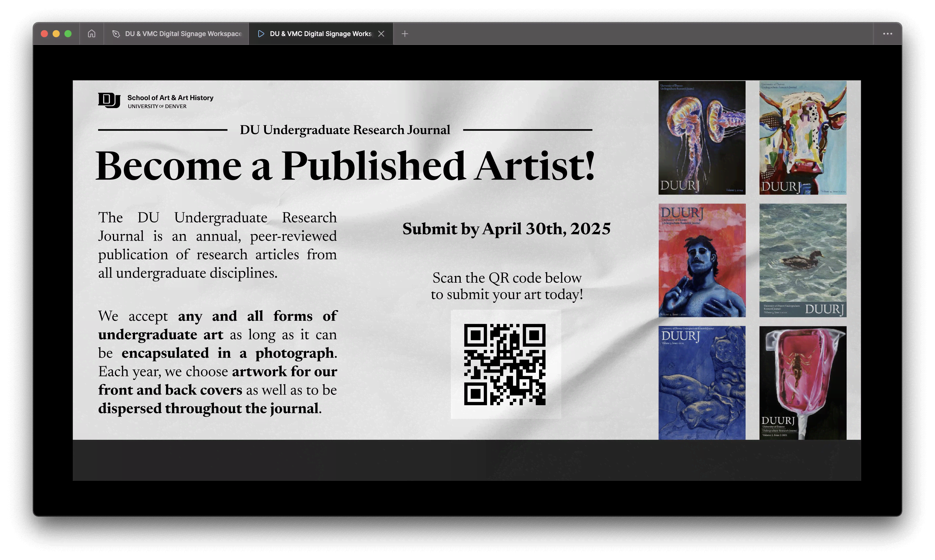This screenshot has height=560, width=935.
Task: Close the active presentation tab
Action: [381, 34]
